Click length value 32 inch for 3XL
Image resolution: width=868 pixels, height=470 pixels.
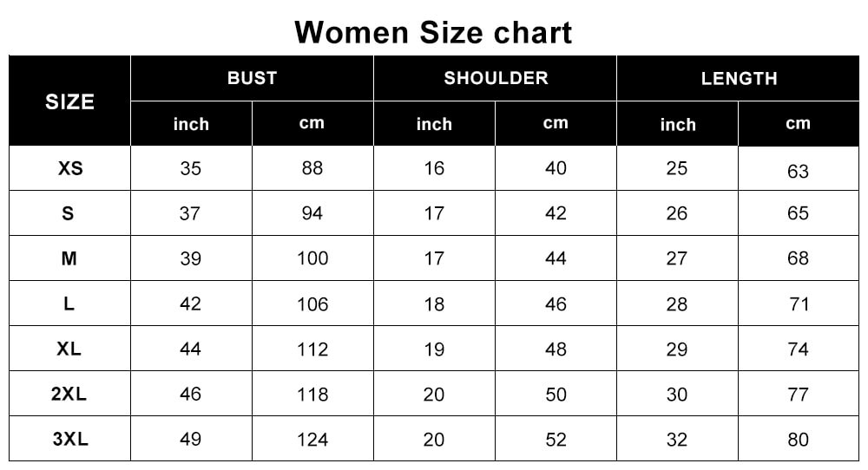click(677, 440)
